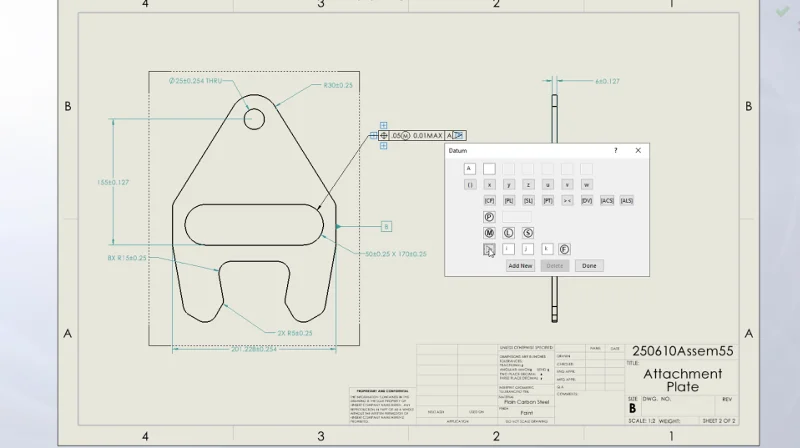Click the empty second datum letter field

pos(489,169)
